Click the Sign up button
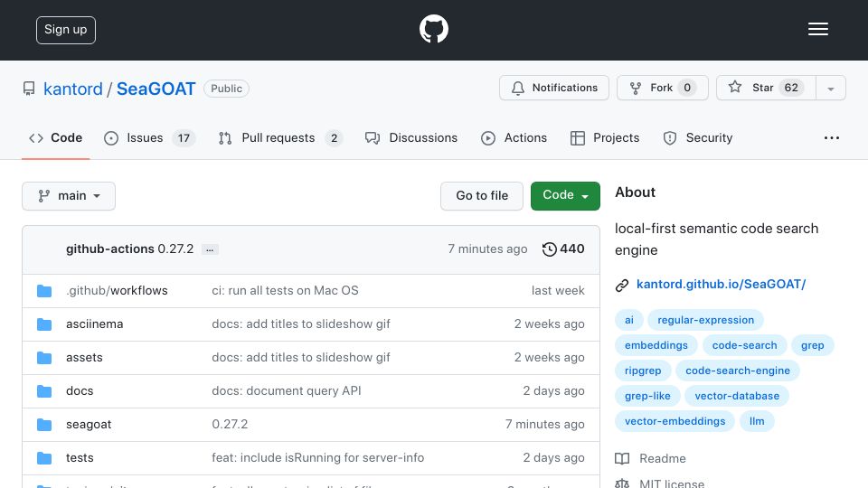This screenshot has height=488, width=868. (66, 30)
